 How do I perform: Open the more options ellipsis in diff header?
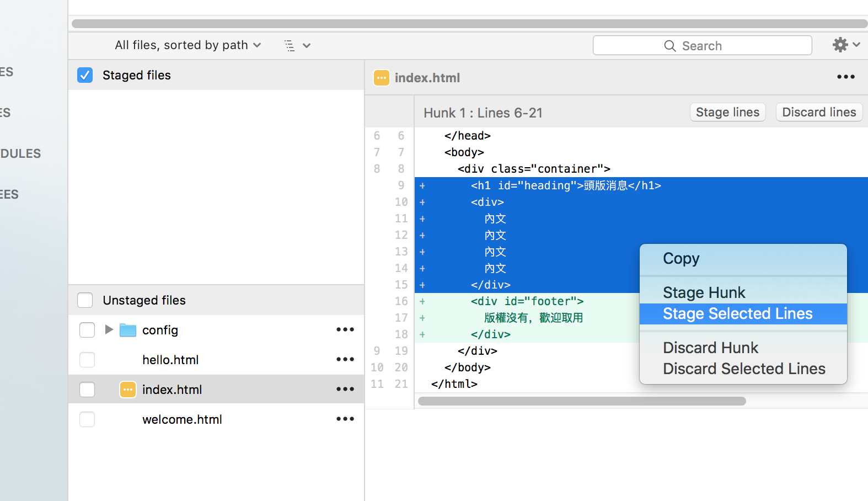[x=845, y=77]
